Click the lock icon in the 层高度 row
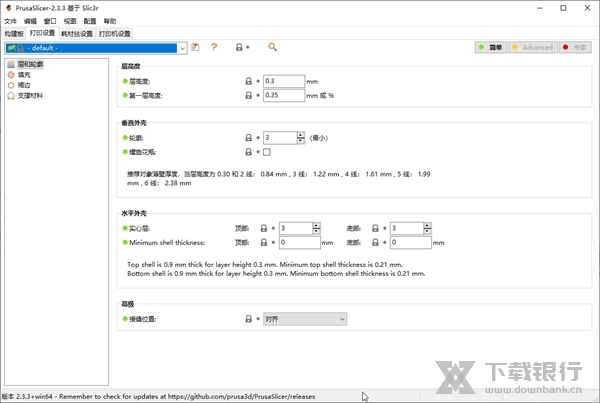 point(248,81)
